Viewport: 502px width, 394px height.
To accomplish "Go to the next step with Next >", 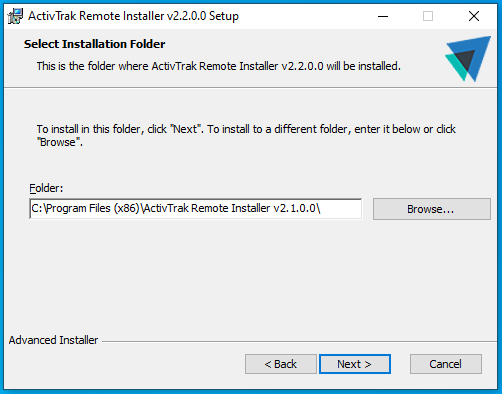I will click(355, 364).
